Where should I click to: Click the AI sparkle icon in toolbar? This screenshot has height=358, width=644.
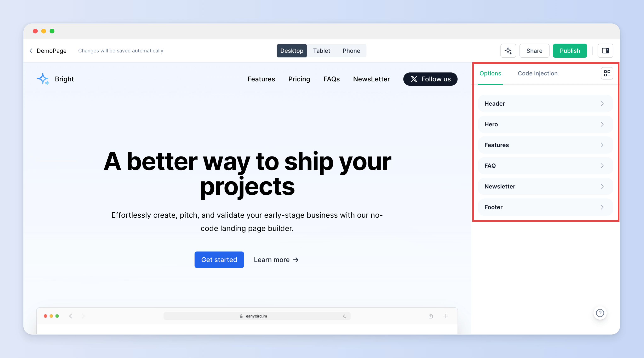pos(508,51)
